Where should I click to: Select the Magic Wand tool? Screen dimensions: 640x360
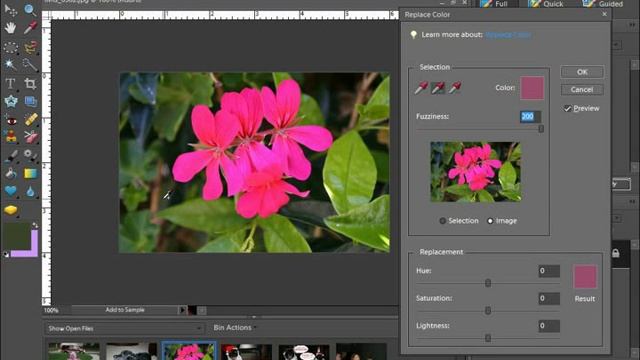(x=11, y=64)
